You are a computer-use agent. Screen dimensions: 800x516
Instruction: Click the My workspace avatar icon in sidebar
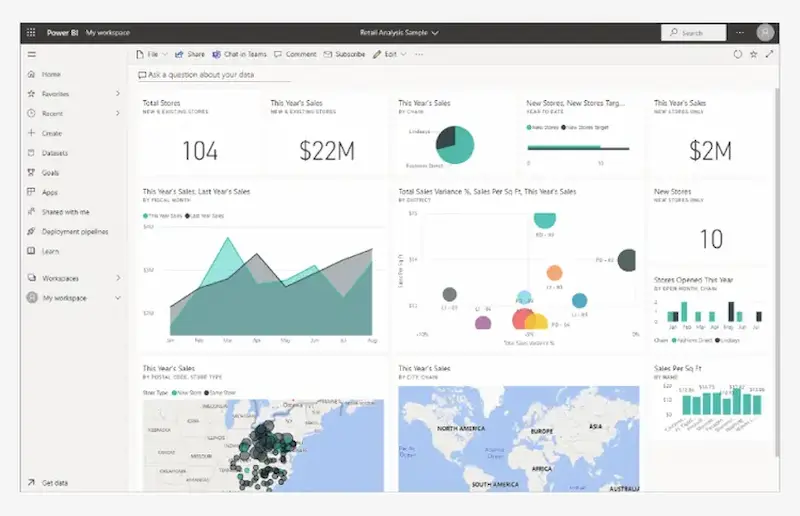click(32, 298)
